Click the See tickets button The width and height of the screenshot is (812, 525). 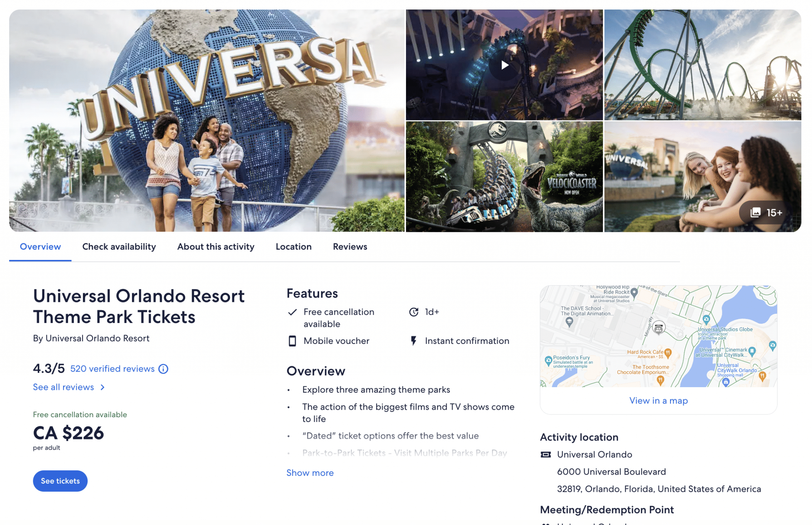pos(60,481)
